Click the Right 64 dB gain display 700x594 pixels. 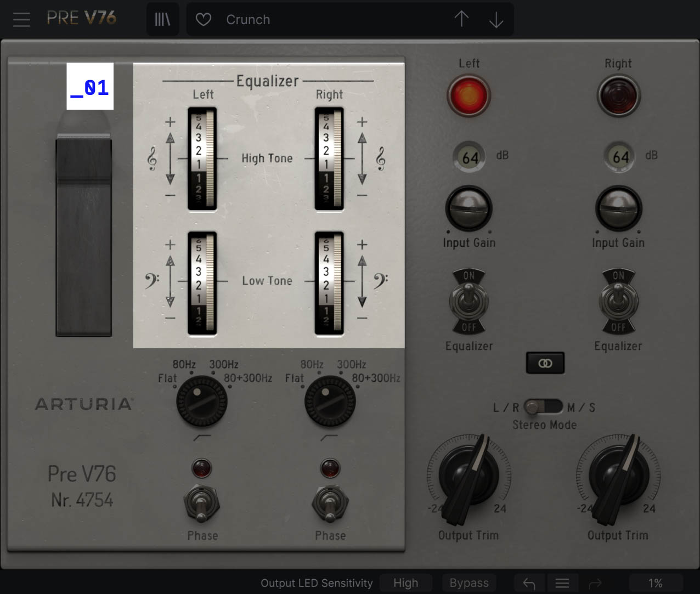coord(619,157)
